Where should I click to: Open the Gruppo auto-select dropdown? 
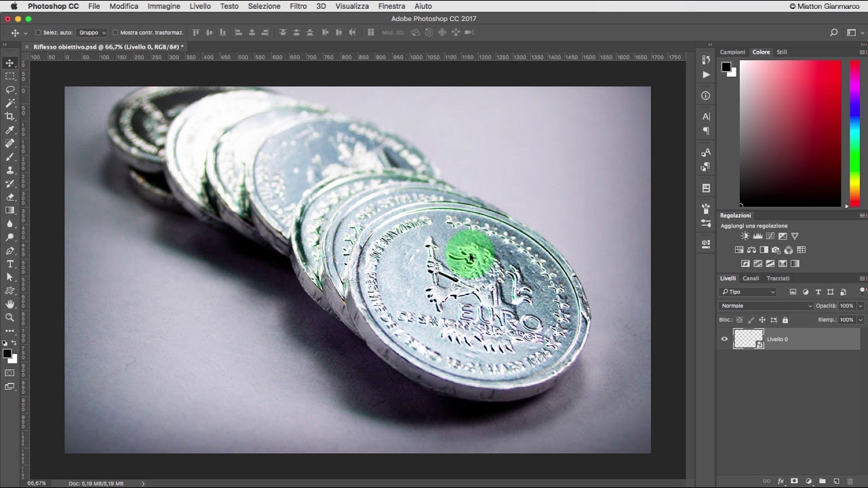[x=93, y=33]
